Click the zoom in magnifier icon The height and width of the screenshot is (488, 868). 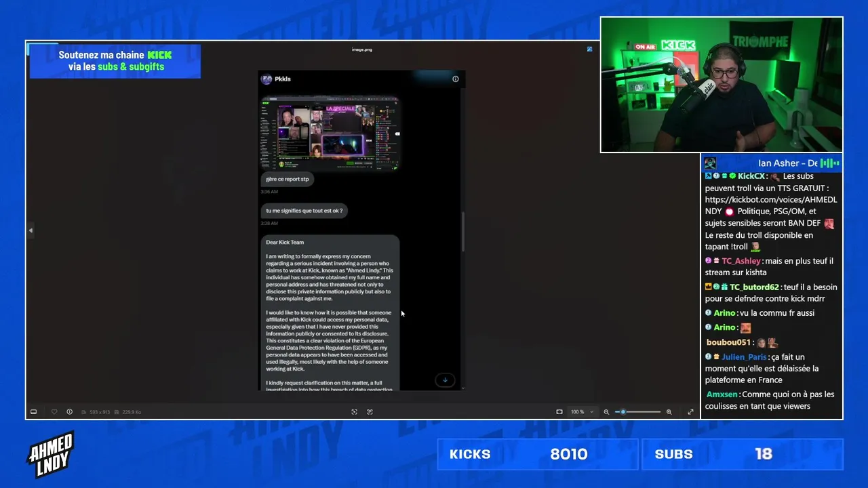coord(669,411)
